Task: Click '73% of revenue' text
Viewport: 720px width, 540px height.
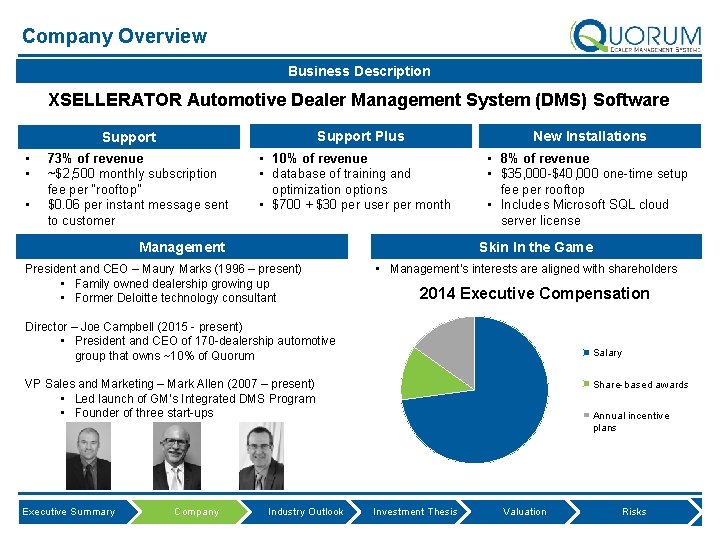Action: 95,158
